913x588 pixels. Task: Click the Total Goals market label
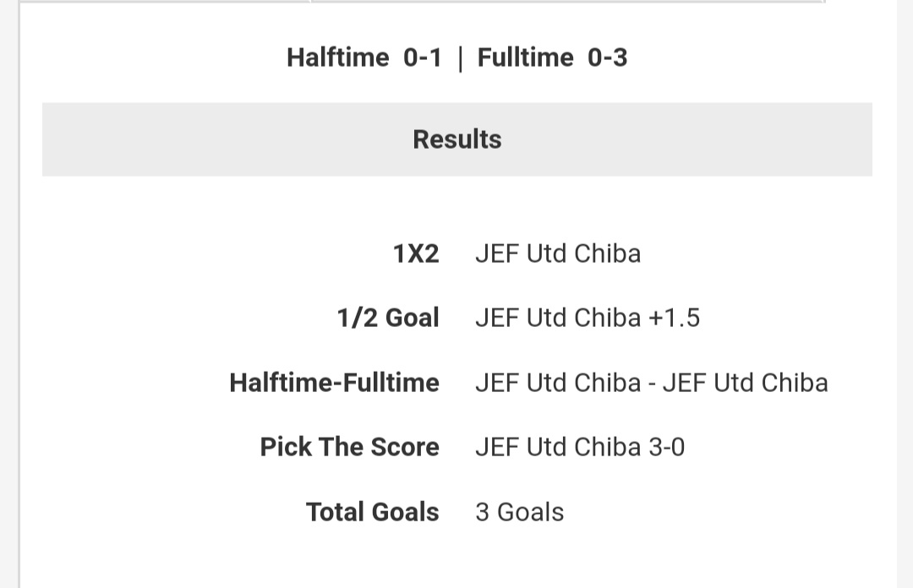(373, 512)
